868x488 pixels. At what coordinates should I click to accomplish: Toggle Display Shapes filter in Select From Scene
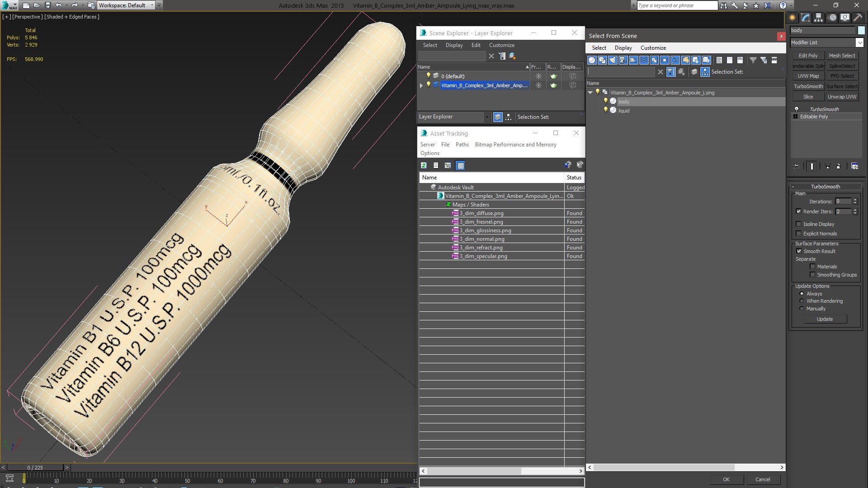coord(602,60)
